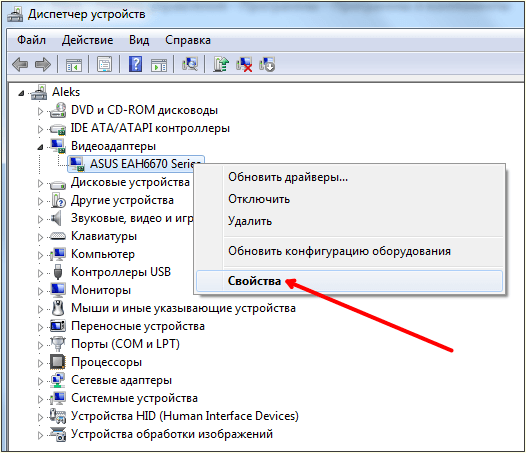Collapse the Видеоадаптеры tree node
The image size is (526, 453).
[x=40, y=147]
